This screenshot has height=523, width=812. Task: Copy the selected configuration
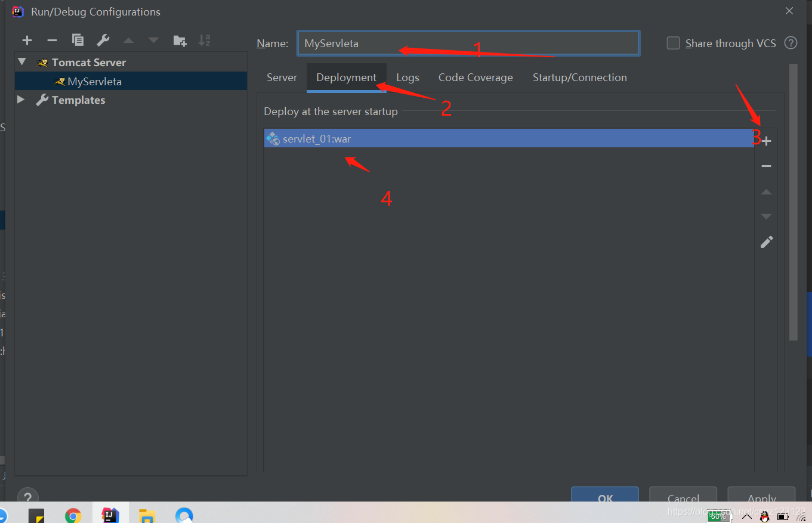coord(78,41)
